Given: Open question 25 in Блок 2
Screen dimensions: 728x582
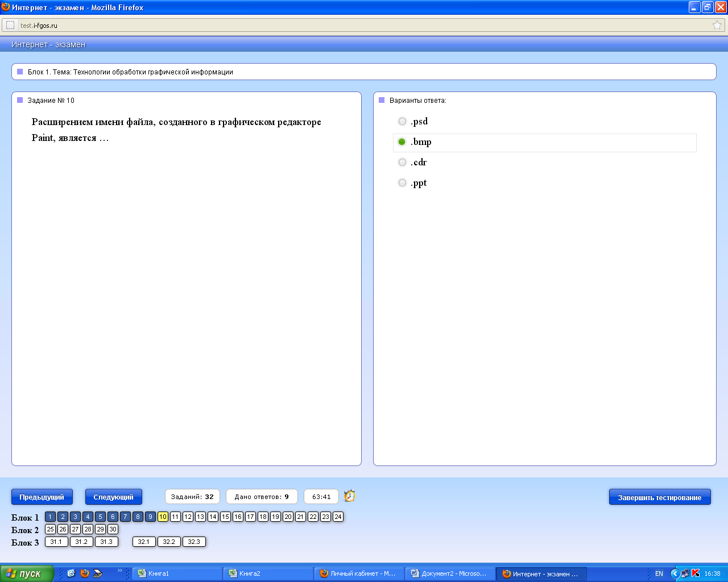Looking at the screenshot, I should (x=50, y=529).
